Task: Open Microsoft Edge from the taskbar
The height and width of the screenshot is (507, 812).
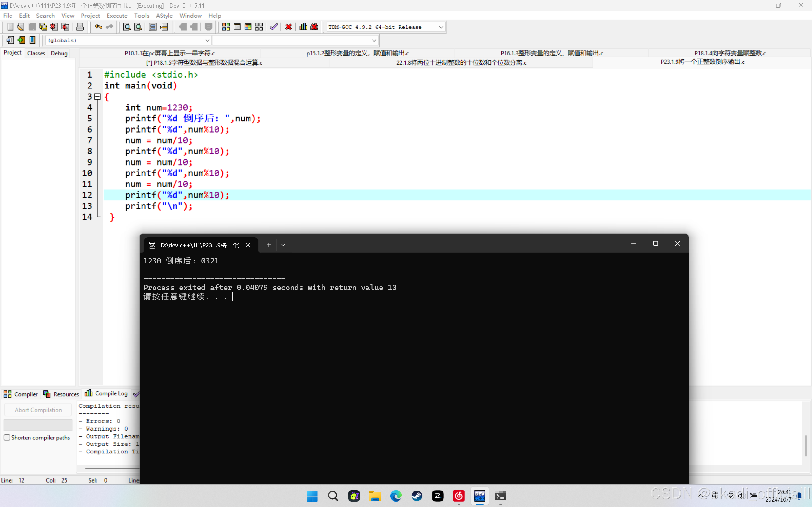Action: [x=396, y=496]
